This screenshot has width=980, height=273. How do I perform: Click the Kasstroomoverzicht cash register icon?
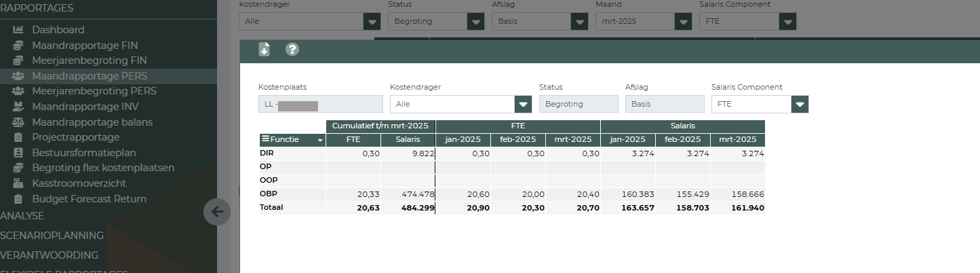[18, 183]
